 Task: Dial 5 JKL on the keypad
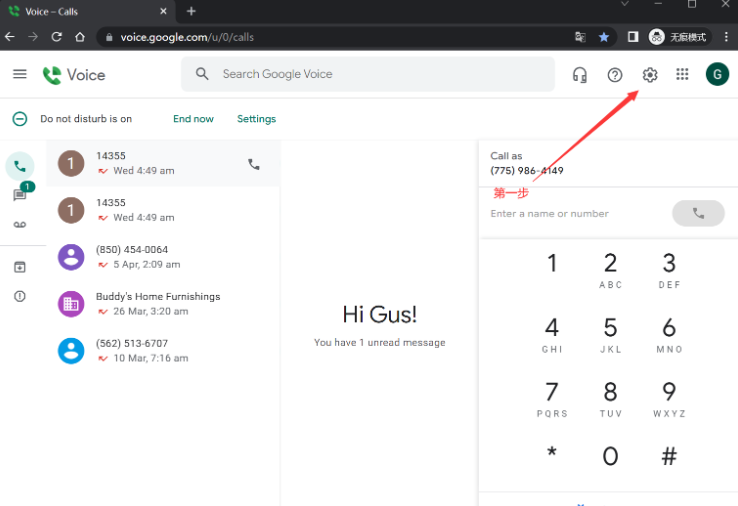[x=610, y=334]
